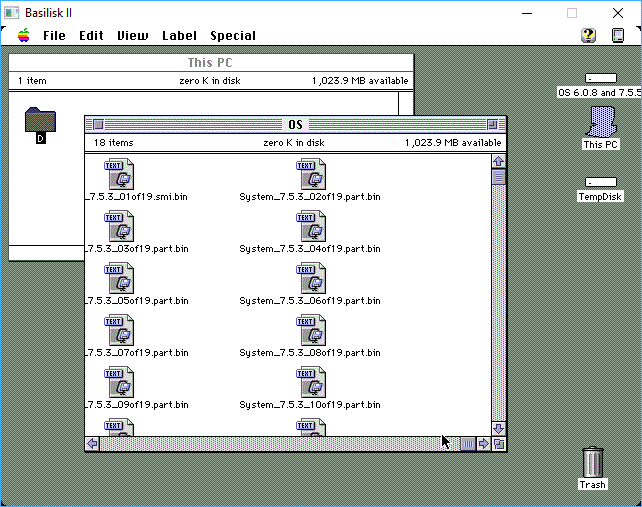This screenshot has width=642, height=507.
Task: Select the 7.5.3_05of19.part.bin file icon
Action: coord(119,278)
